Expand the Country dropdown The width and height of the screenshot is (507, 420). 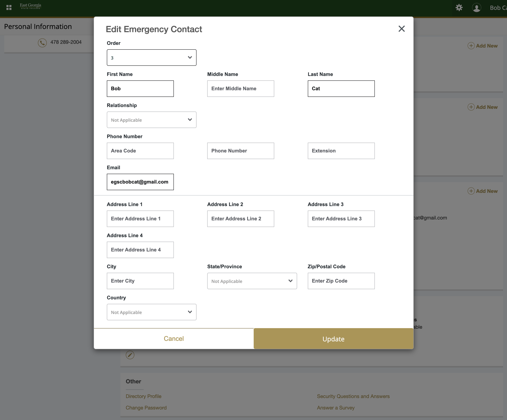click(151, 312)
